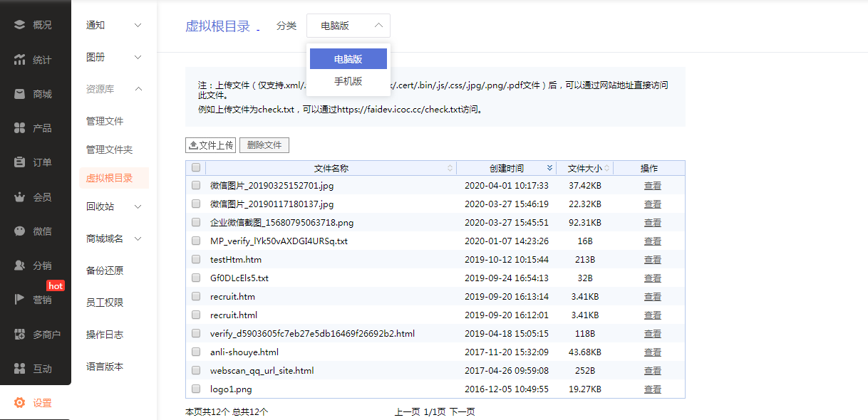
Task: Click the 删除文件 button
Action: 264,145
